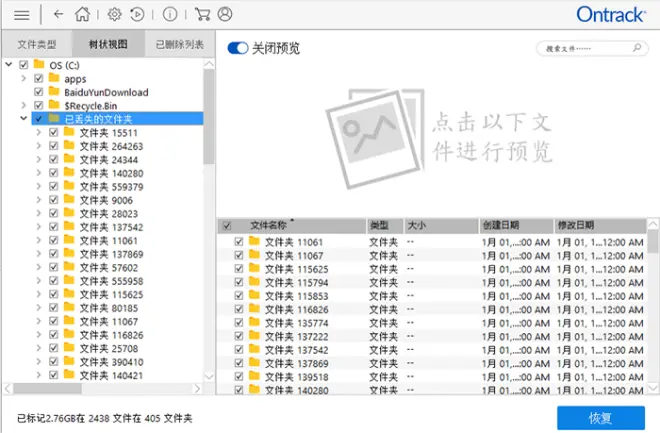The image size is (660, 433).
Task: Click the 恢复 recover button
Action: point(601,418)
